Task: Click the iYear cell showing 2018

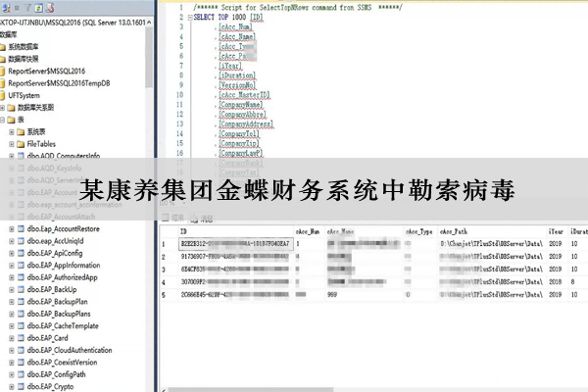Action: coord(557,282)
